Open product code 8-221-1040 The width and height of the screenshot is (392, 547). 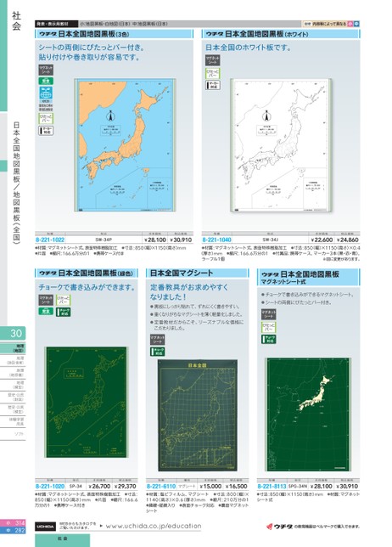tap(216, 240)
